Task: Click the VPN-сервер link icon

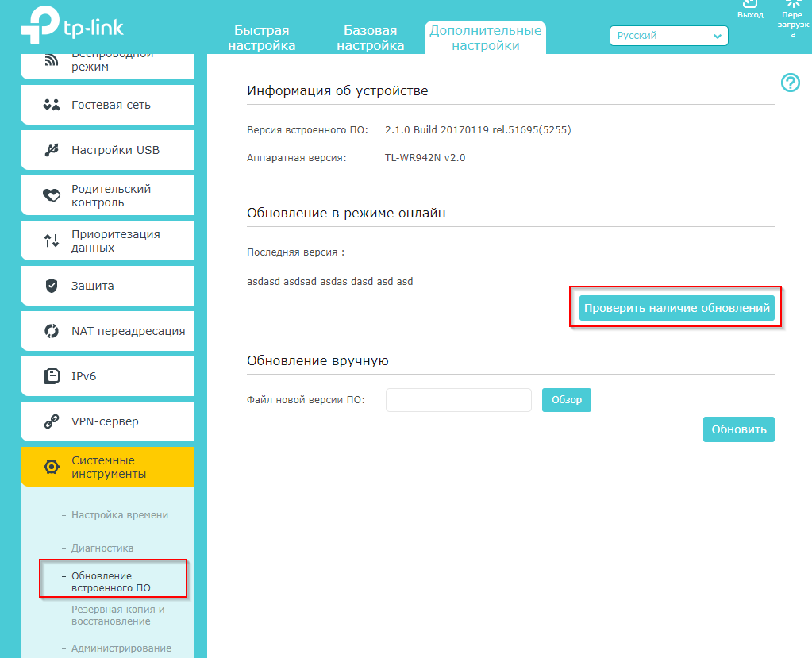Action: coord(52,421)
